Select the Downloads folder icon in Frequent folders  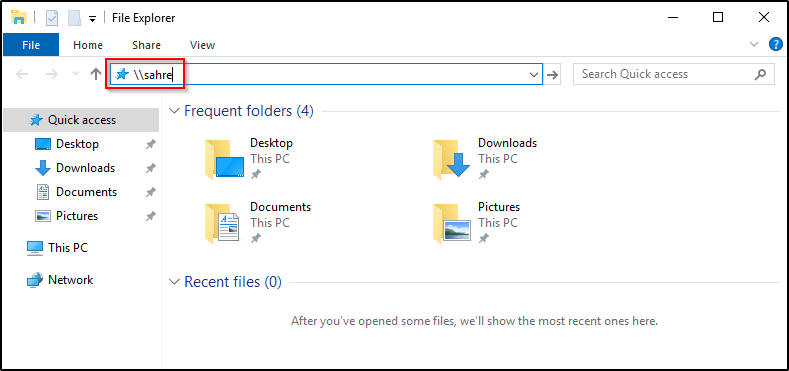click(452, 159)
